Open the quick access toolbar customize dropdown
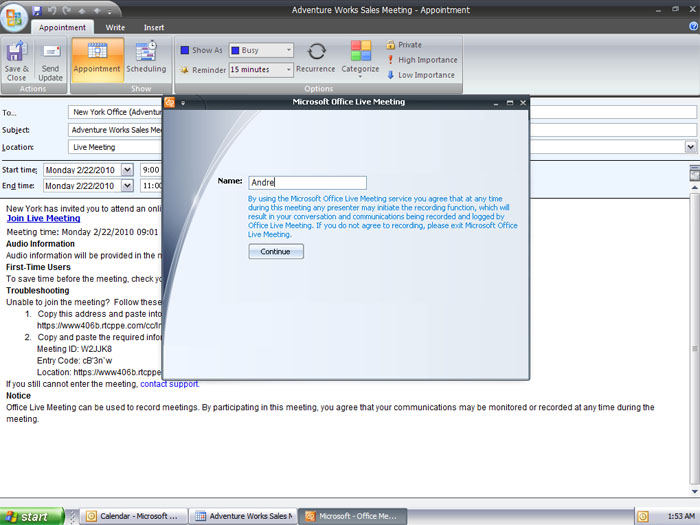Viewport: 700px width, 525px height. (x=110, y=11)
